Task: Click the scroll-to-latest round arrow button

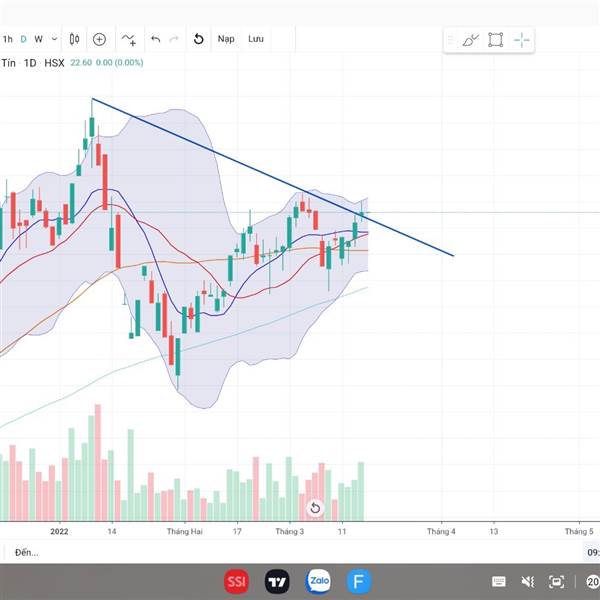Action: pyautogui.click(x=315, y=508)
